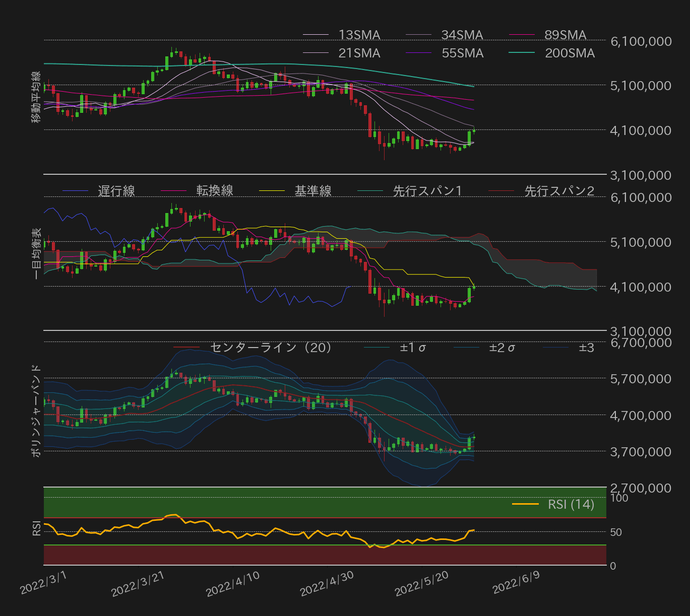Click the 34SMA legend color marker
This screenshot has width=690, height=616.
tap(418, 35)
